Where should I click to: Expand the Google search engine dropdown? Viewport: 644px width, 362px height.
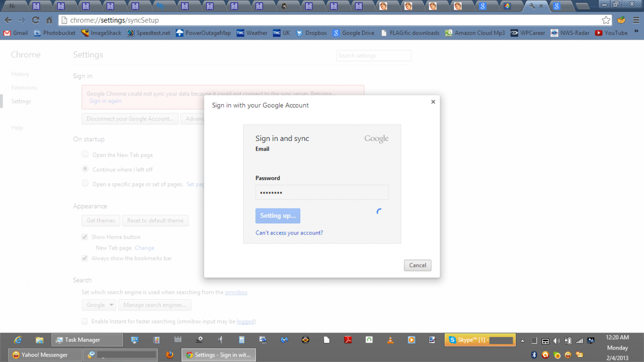coord(99,305)
